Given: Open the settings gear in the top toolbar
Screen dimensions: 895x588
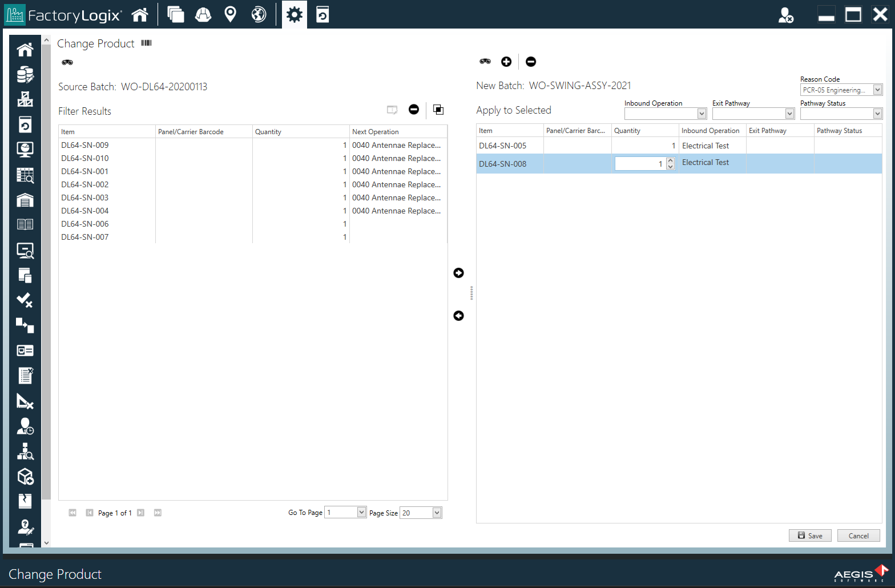Looking at the screenshot, I should 295,14.
